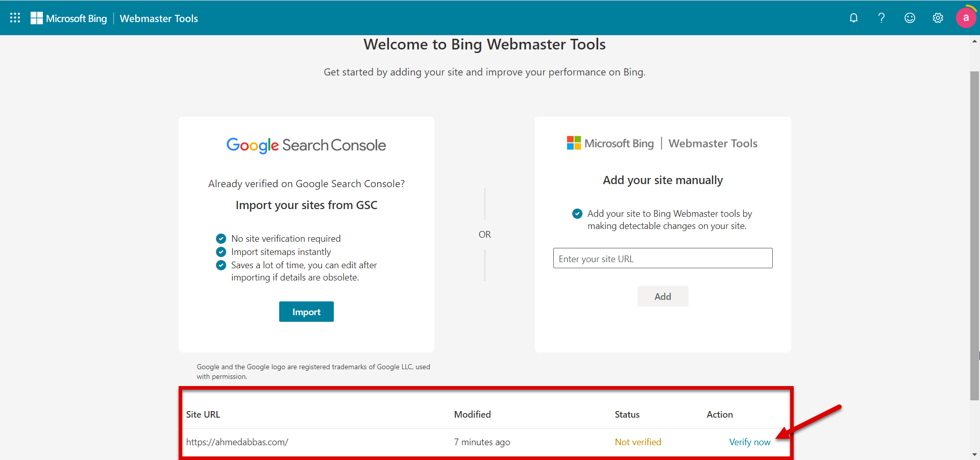Click the Add your site manually heading
Viewport: 980px width, 460px height.
[x=663, y=180]
